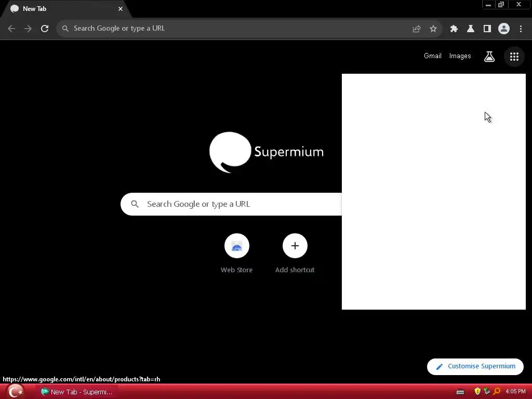This screenshot has height=399, width=532.
Task: Open the flask experiments toolbar icon
Action: coord(470,29)
